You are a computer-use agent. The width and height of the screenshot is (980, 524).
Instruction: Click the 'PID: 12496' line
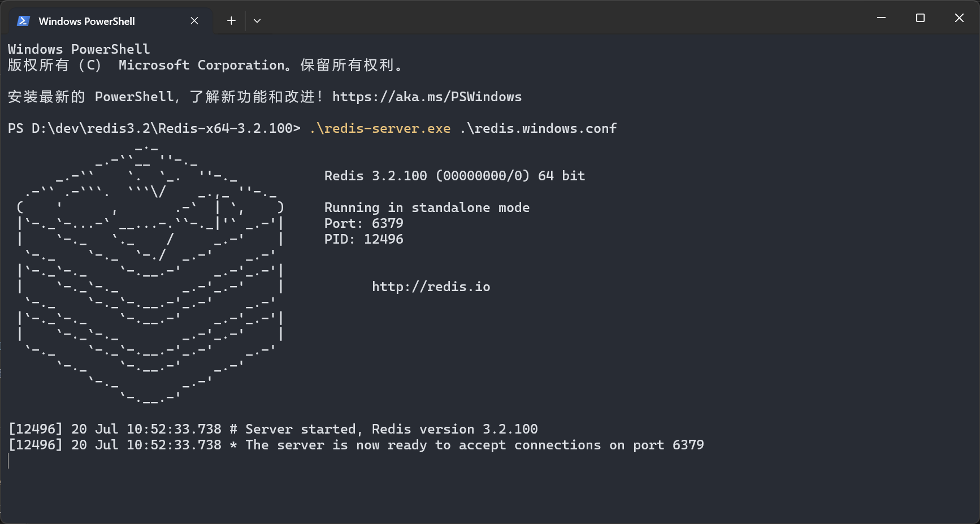point(363,239)
